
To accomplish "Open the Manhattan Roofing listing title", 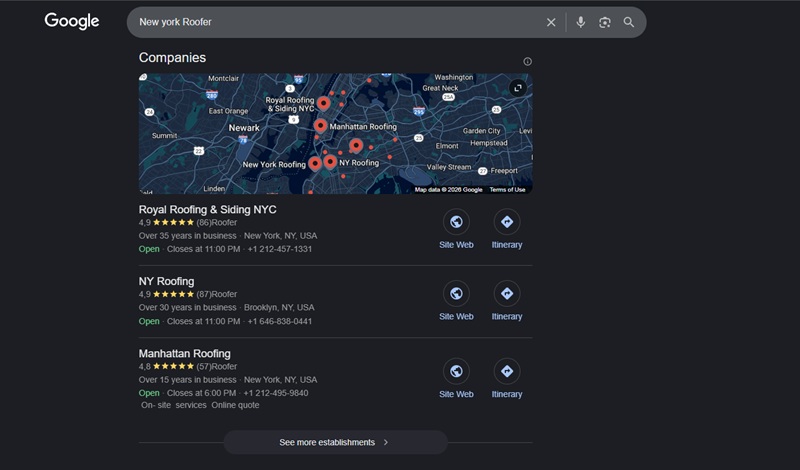I will pos(185,354).
